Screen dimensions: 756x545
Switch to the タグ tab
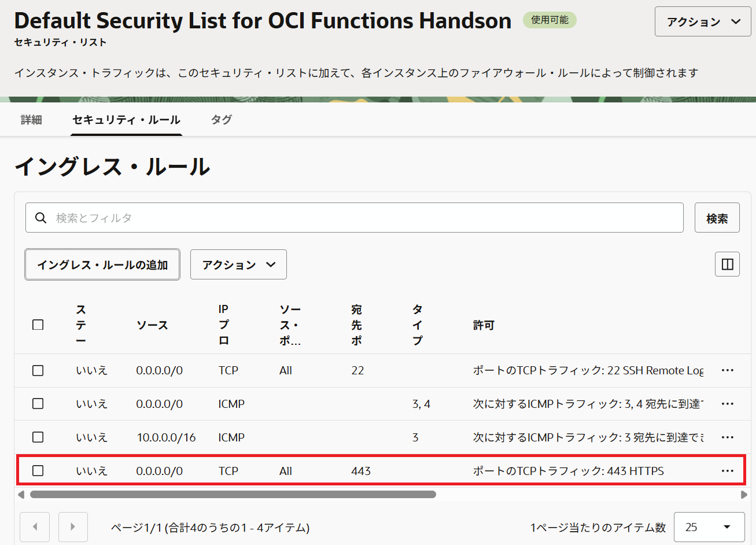point(221,120)
